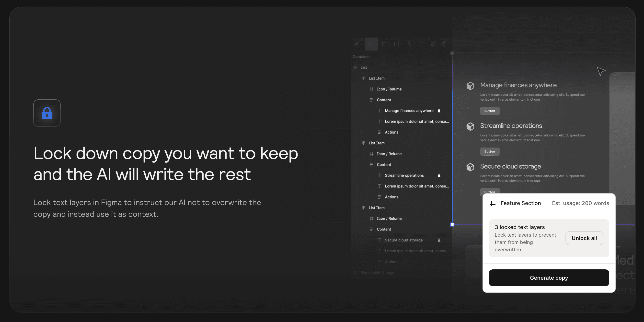Click the frame/container tool icon
The image size is (644, 322).
click(x=383, y=44)
